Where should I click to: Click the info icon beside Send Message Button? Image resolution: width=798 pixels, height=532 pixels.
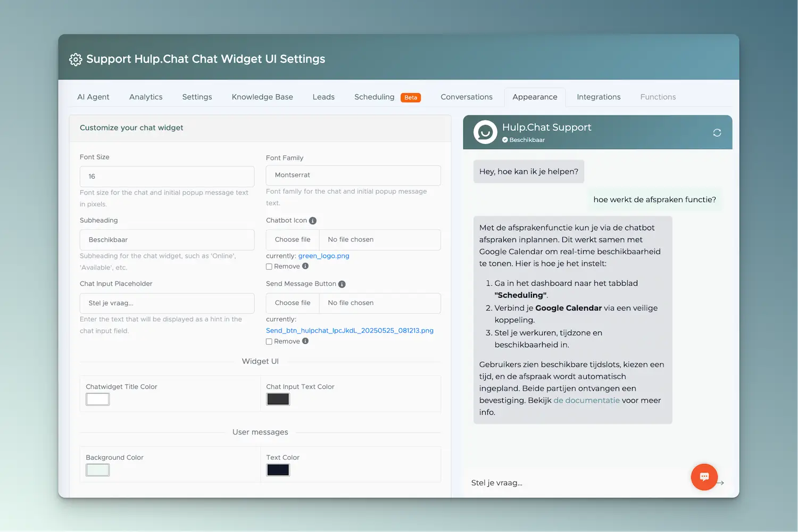click(342, 284)
